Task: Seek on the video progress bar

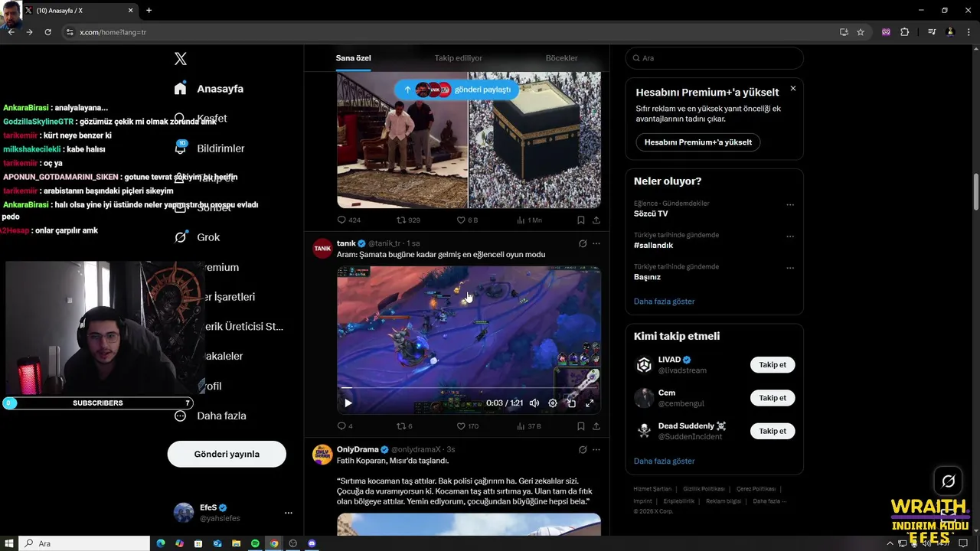Action: click(x=469, y=389)
